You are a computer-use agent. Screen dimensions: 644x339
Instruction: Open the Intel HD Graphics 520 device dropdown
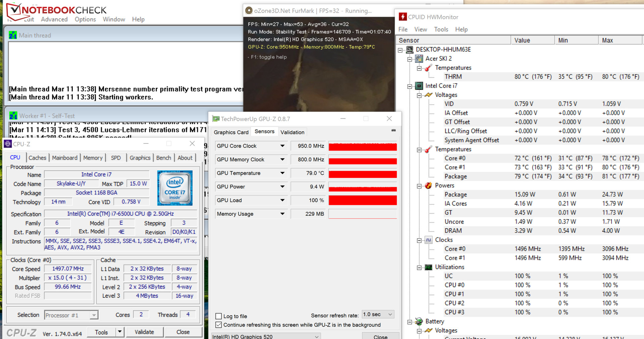click(x=266, y=336)
